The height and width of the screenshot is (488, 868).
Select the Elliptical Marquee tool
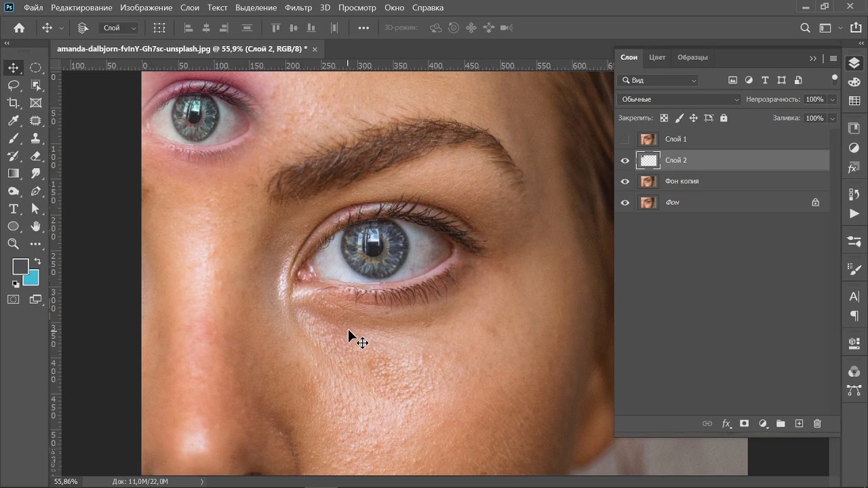[36, 68]
